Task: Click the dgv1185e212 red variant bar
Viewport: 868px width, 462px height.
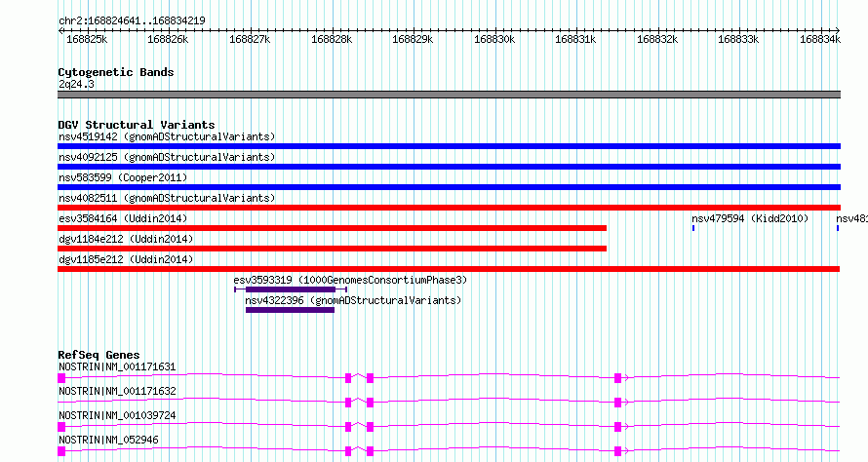Action: (x=449, y=269)
